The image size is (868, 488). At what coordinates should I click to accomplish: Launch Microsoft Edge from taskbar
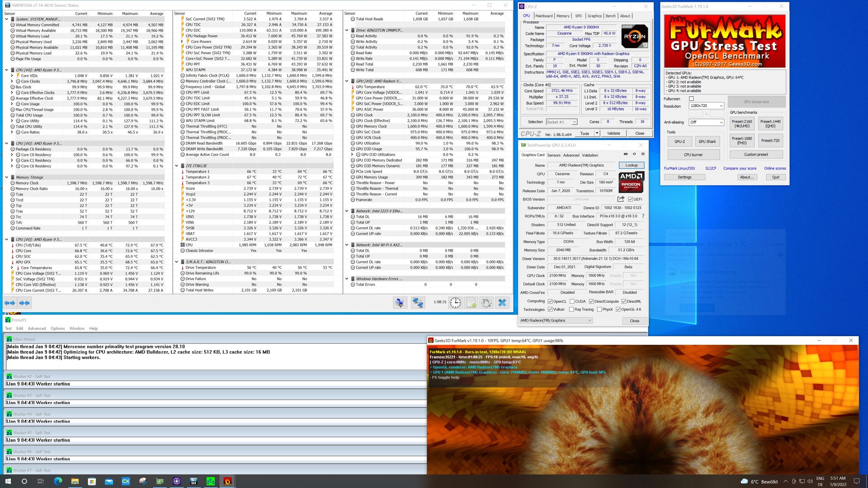pos(58,481)
